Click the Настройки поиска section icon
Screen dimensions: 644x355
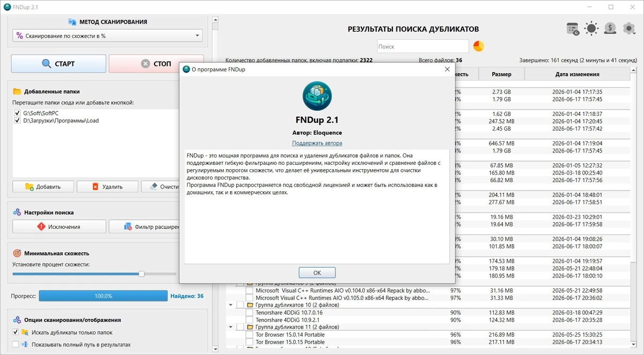(17, 213)
